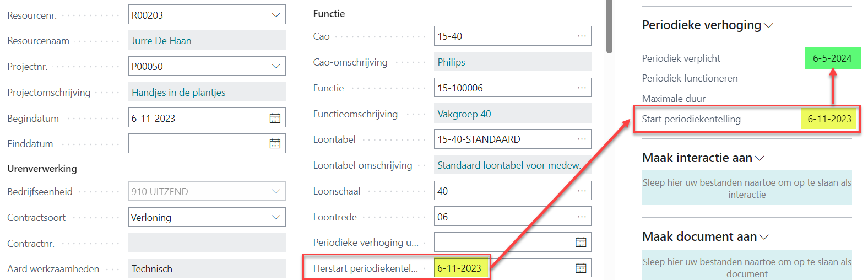This screenshot has height=280, width=868.
Task: Open the Loontabel lookup ellipsis
Action: pyautogui.click(x=582, y=139)
